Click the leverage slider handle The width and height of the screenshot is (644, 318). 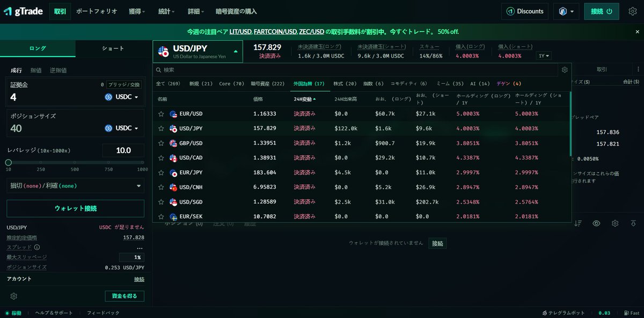click(x=8, y=162)
